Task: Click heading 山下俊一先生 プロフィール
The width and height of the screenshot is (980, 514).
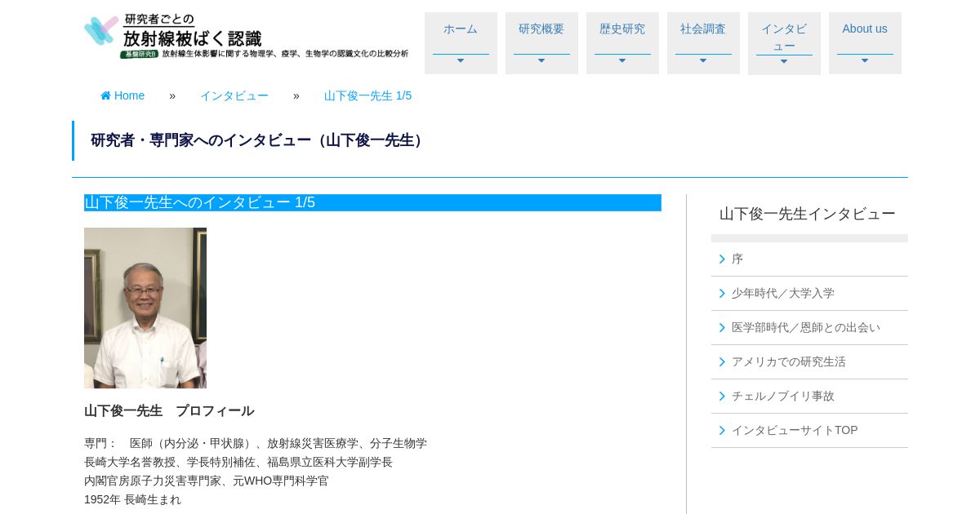Action: tap(169, 410)
